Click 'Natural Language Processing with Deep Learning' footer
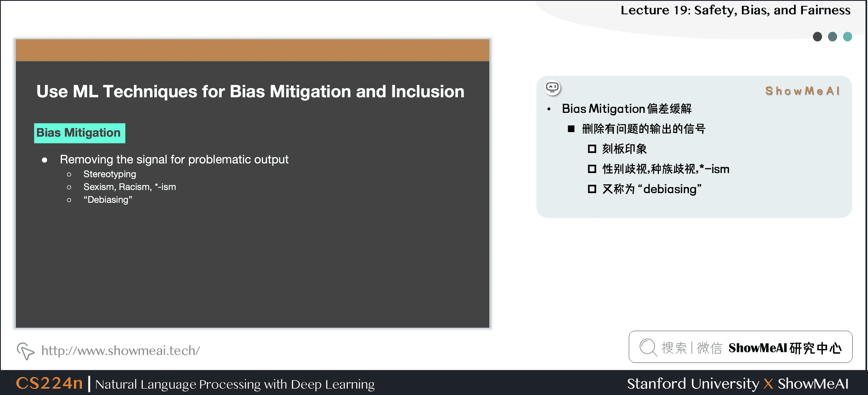 pos(235,384)
